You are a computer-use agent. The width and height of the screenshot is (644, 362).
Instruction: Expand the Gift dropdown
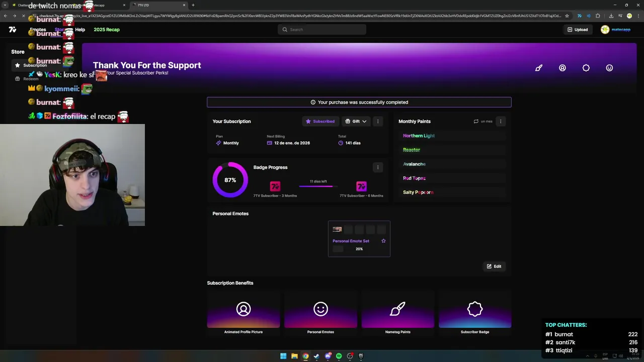click(x=356, y=121)
